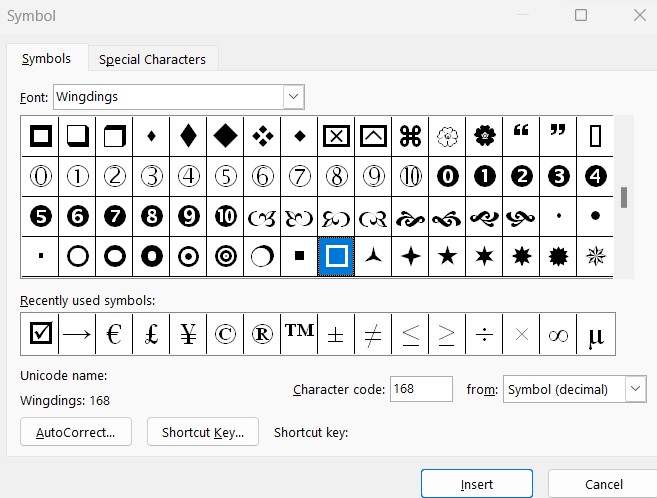The width and height of the screenshot is (657, 498).
Task: Choose the black circled 0 symbol
Action: pyautogui.click(x=448, y=176)
